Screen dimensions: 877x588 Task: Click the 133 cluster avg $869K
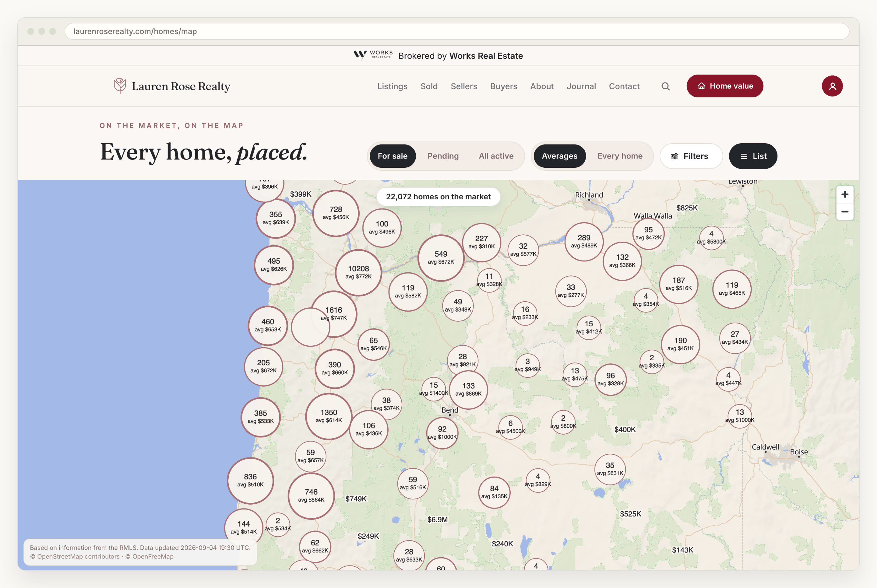click(x=468, y=390)
